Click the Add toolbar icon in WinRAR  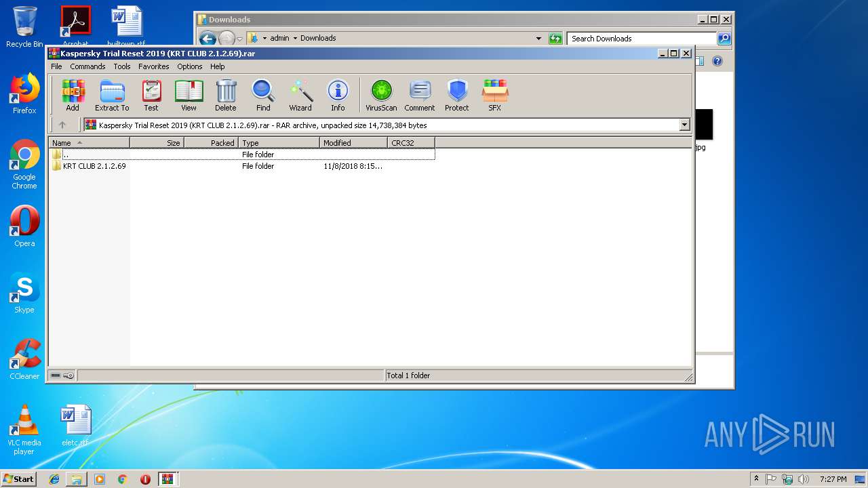click(73, 95)
